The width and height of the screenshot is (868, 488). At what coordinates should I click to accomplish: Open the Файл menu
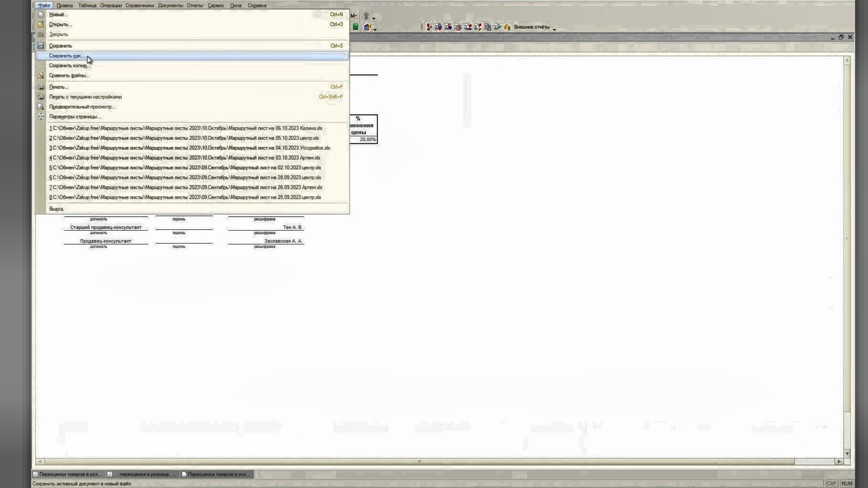(44, 5)
